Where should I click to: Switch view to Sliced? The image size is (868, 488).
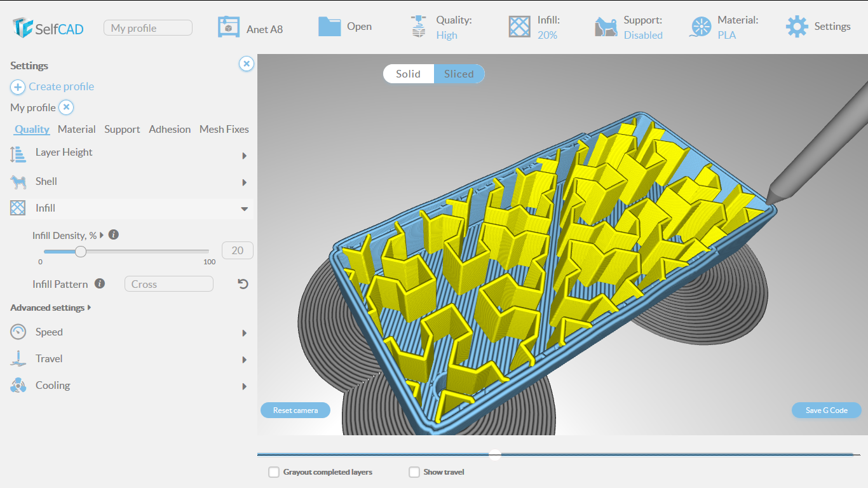[459, 74]
